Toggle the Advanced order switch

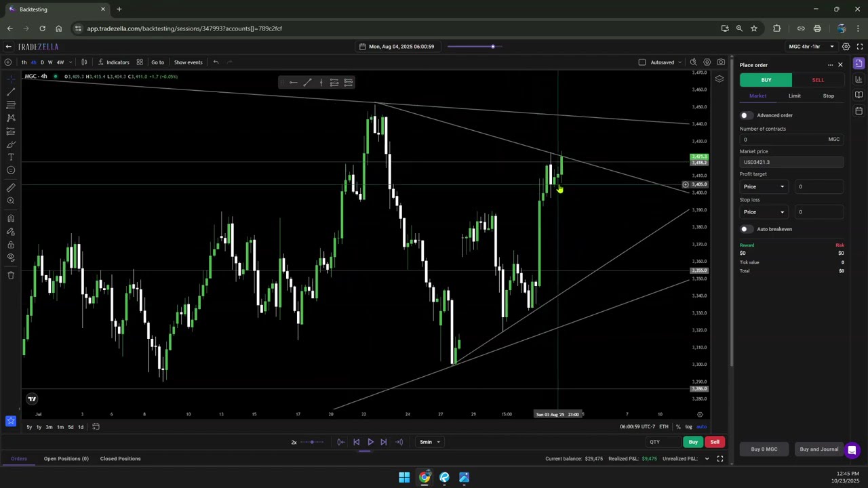(x=746, y=115)
